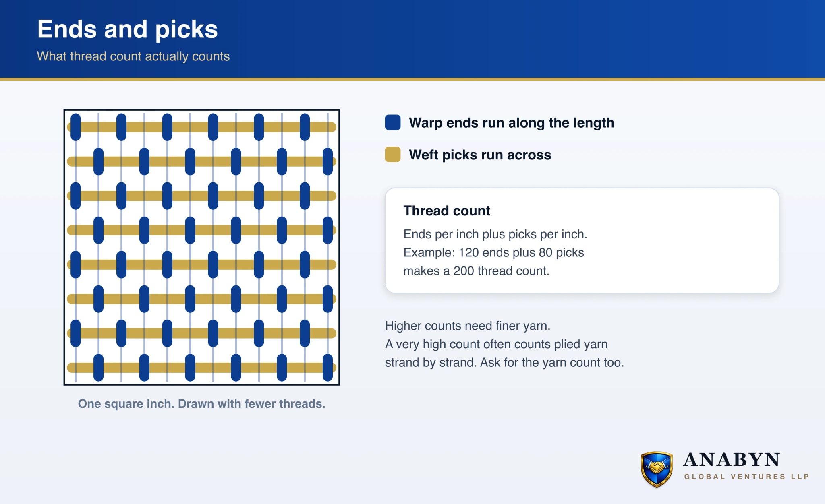Click the subtitle about thread count

(133, 56)
